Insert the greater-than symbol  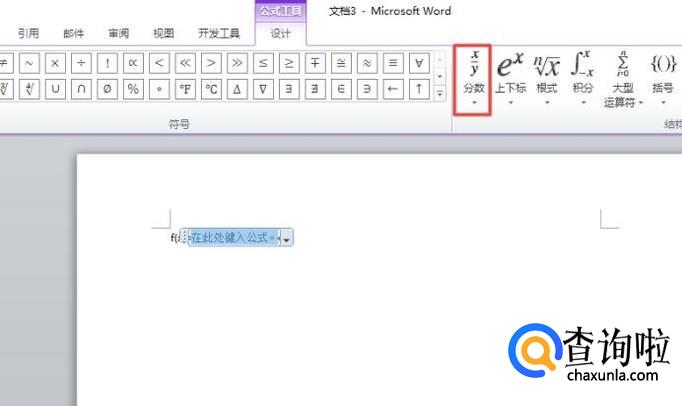click(x=211, y=63)
